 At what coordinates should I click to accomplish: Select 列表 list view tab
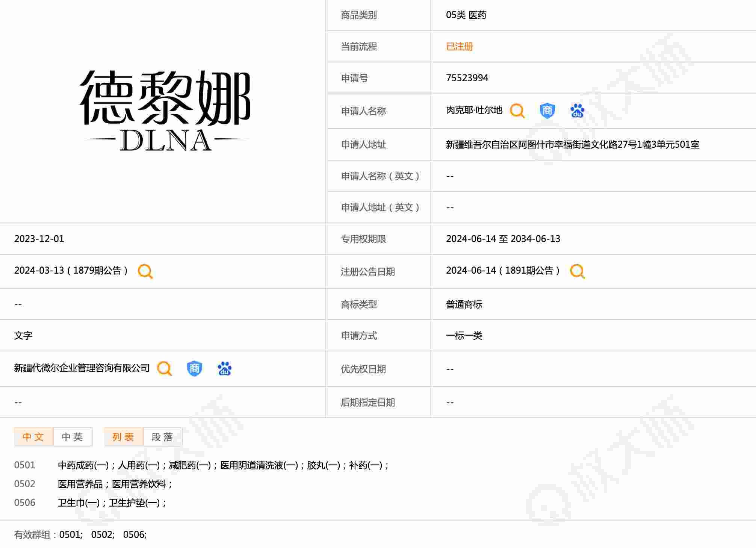click(x=124, y=437)
